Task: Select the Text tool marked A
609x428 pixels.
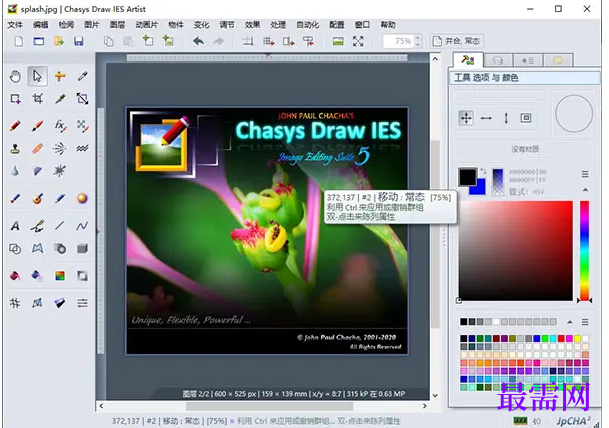Action: pos(15,226)
